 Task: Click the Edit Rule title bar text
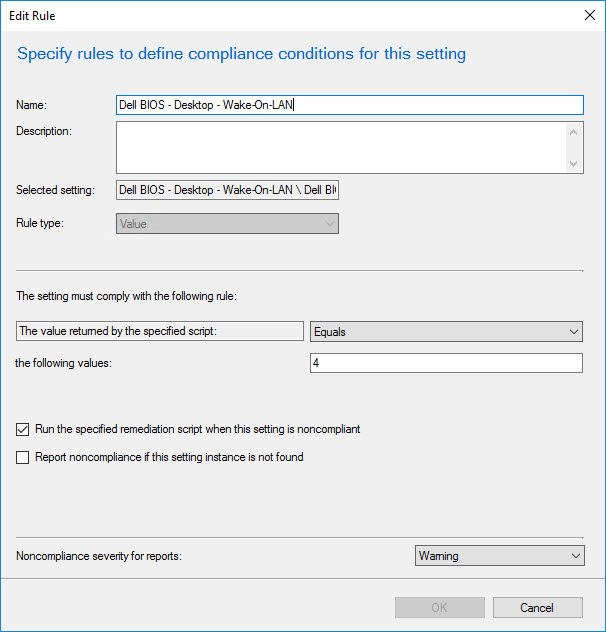coord(32,15)
